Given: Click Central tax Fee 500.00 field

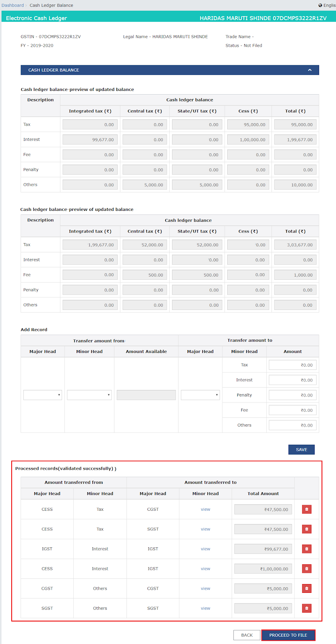Looking at the screenshot, I should [145, 275].
